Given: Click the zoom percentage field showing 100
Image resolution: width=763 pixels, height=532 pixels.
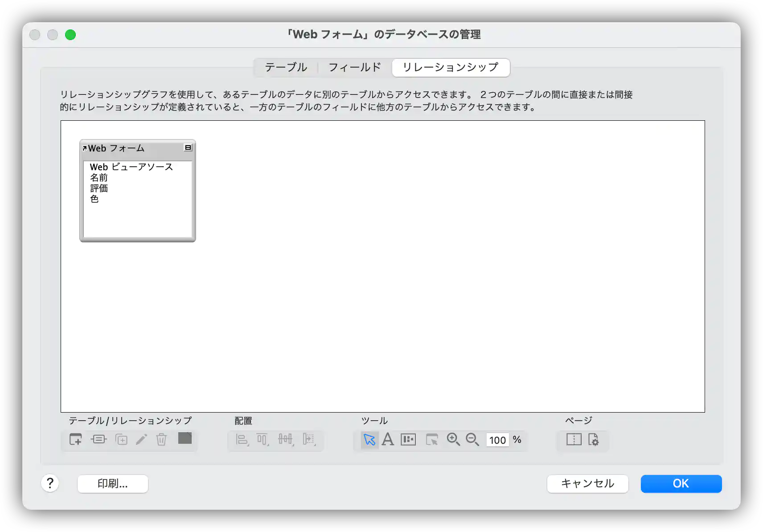Looking at the screenshot, I should coord(497,440).
